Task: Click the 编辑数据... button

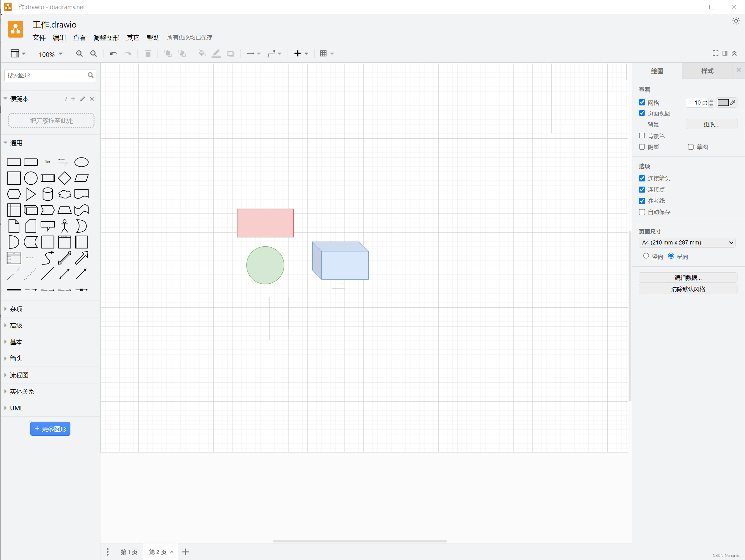Action: [x=688, y=278]
